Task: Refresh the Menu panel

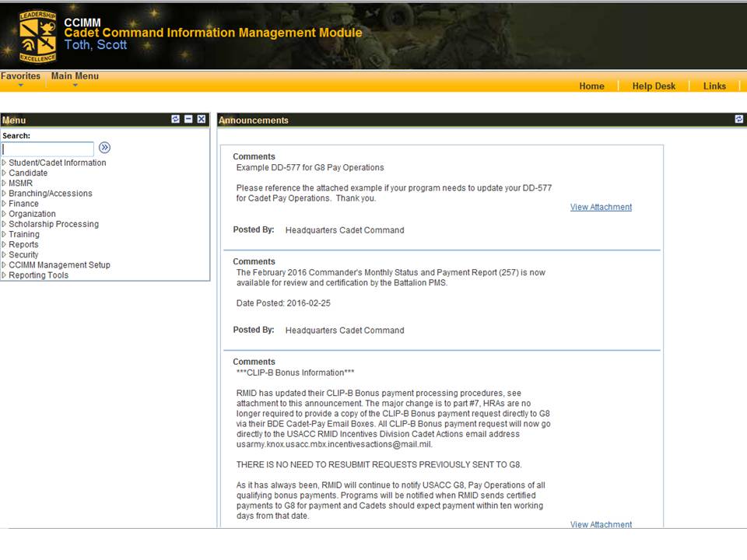Action: click(175, 119)
